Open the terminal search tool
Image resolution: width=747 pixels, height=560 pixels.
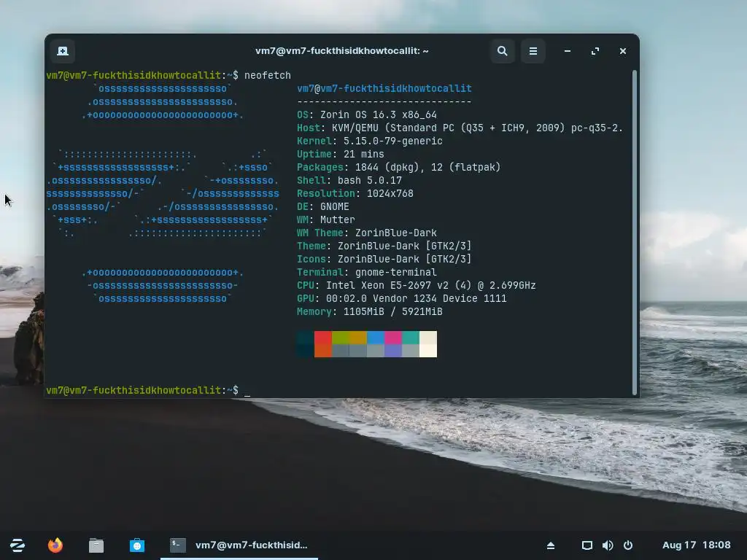coord(502,51)
